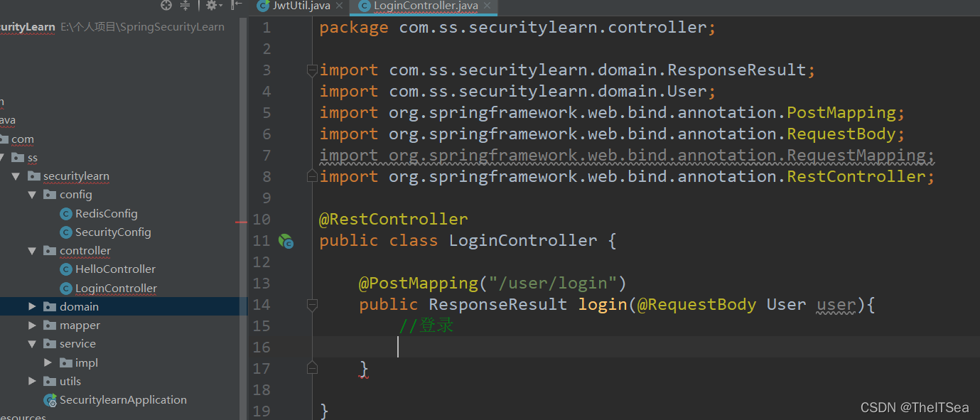Click the underlined user parameter on line 14
Image resolution: width=980 pixels, height=420 pixels.
[836, 305]
